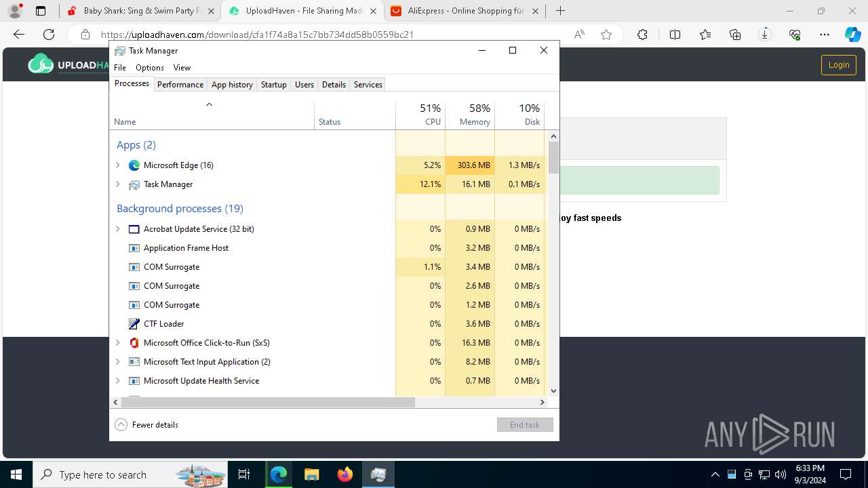This screenshot has height=488, width=868.
Task: Open Edge extensions puzzle icon
Action: click(642, 35)
